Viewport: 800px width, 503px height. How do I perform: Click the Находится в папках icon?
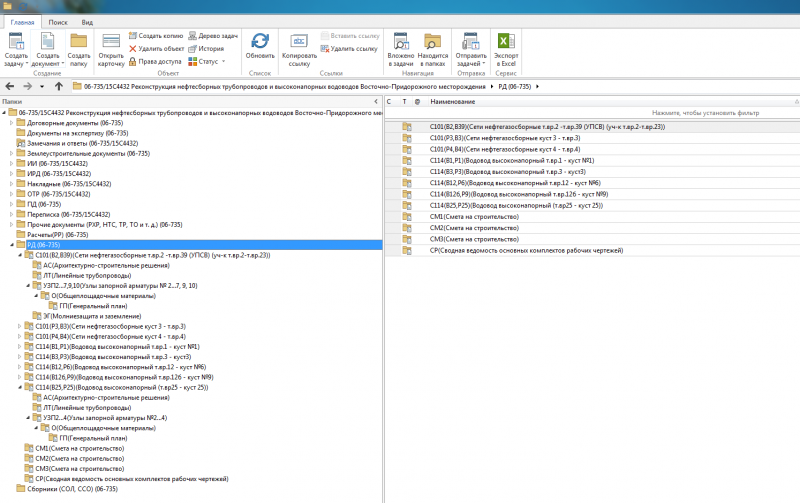click(433, 48)
